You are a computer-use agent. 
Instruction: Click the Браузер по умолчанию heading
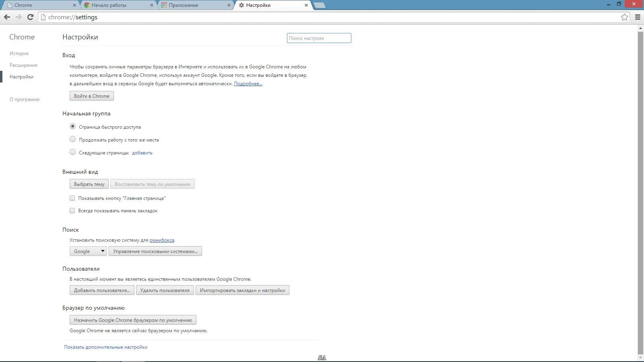93,308
